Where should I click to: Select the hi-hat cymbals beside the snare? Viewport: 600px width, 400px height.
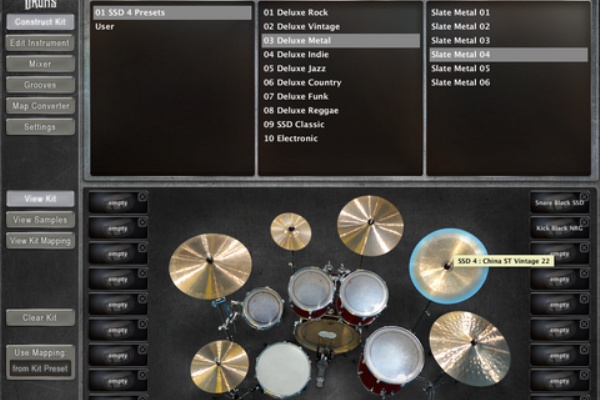tap(219, 367)
